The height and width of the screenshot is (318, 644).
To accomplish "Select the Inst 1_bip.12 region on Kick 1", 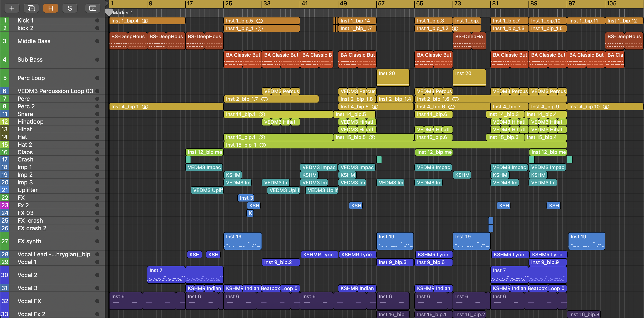I will click(x=624, y=21).
